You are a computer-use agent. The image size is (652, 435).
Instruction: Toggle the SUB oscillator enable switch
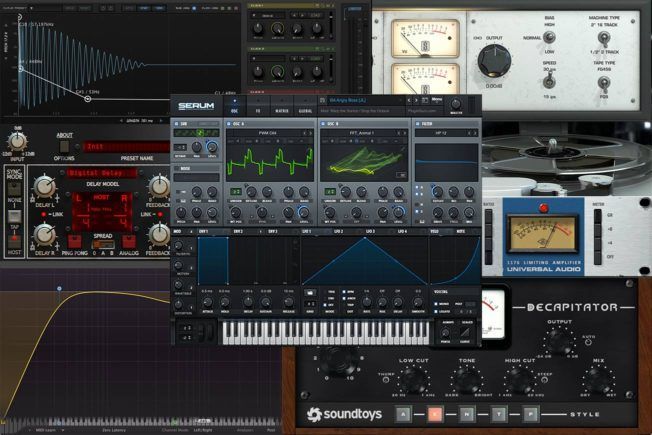[x=176, y=124]
